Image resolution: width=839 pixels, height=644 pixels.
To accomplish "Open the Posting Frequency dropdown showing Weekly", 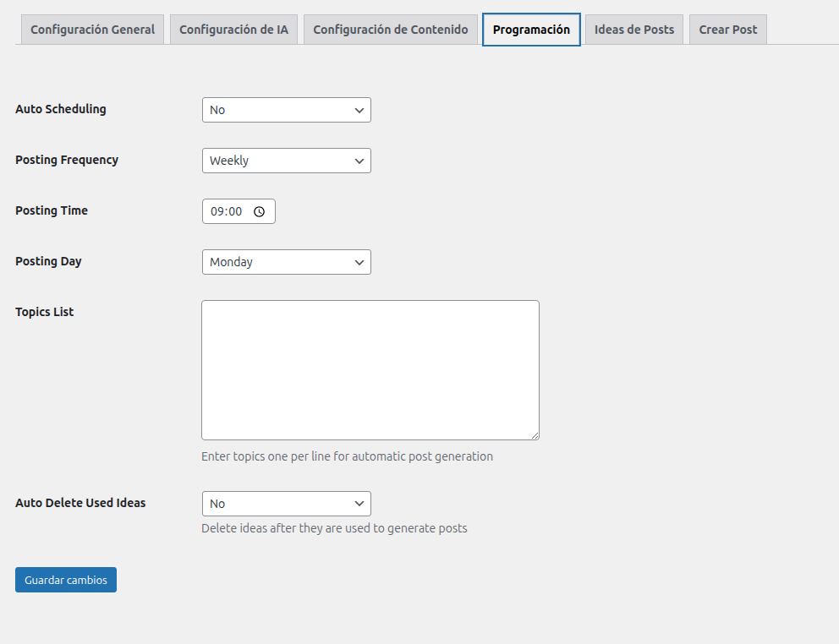I will pyautogui.click(x=286, y=161).
